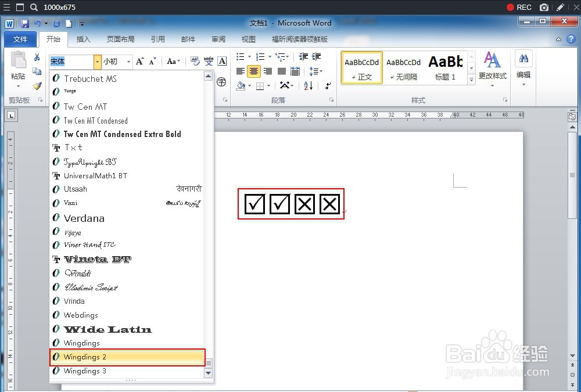Apply the 正文 Normal style
Image resolution: width=581 pixels, height=392 pixels.
coord(361,68)
